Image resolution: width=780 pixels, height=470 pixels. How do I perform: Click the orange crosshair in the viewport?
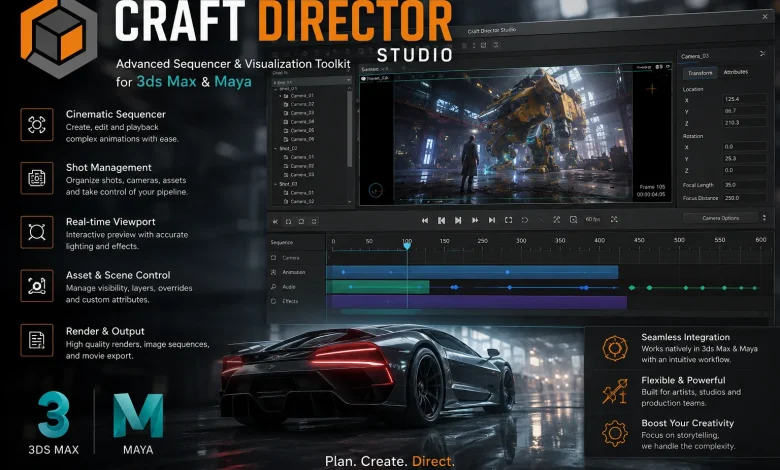652,89
